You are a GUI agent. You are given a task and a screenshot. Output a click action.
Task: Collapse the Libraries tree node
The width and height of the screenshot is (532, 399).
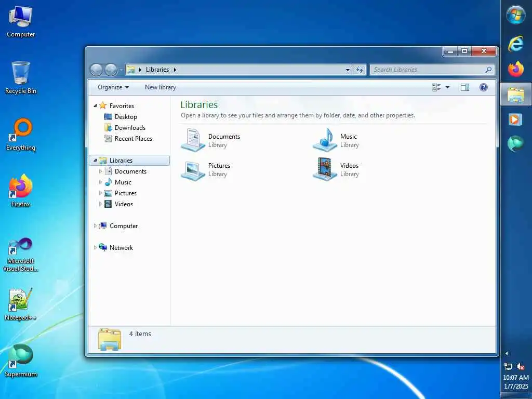[x=96, y=161]
